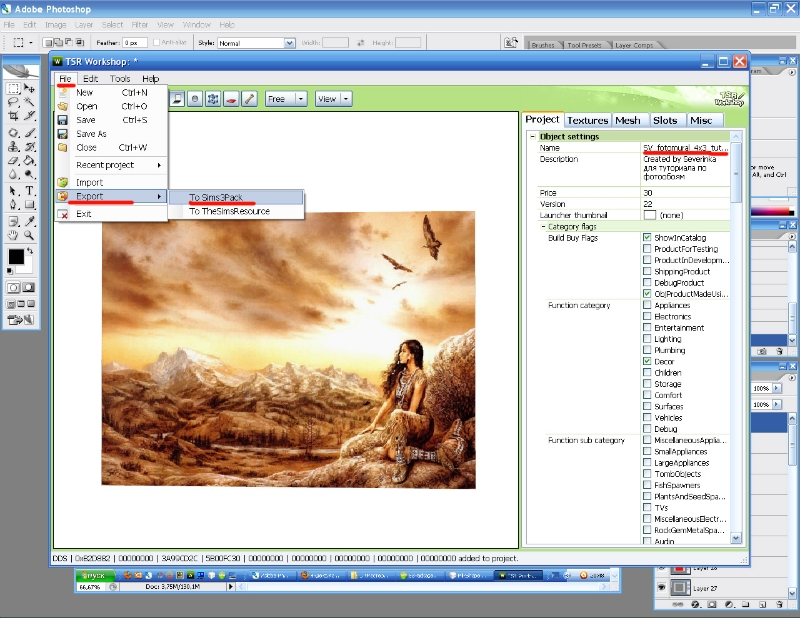Toggle visibility of Layer 27
Viewport: 800px width, 618px height.
pos(662,588)
